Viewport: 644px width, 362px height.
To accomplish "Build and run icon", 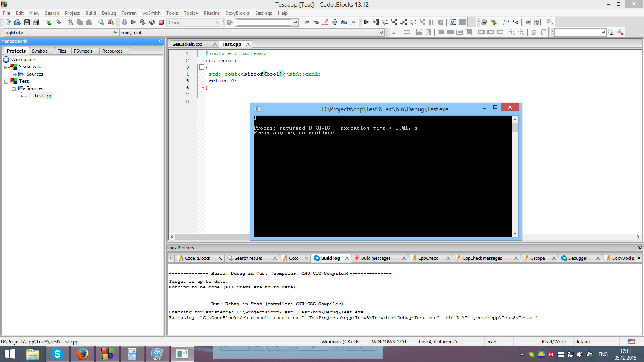I will coord(142,22).
